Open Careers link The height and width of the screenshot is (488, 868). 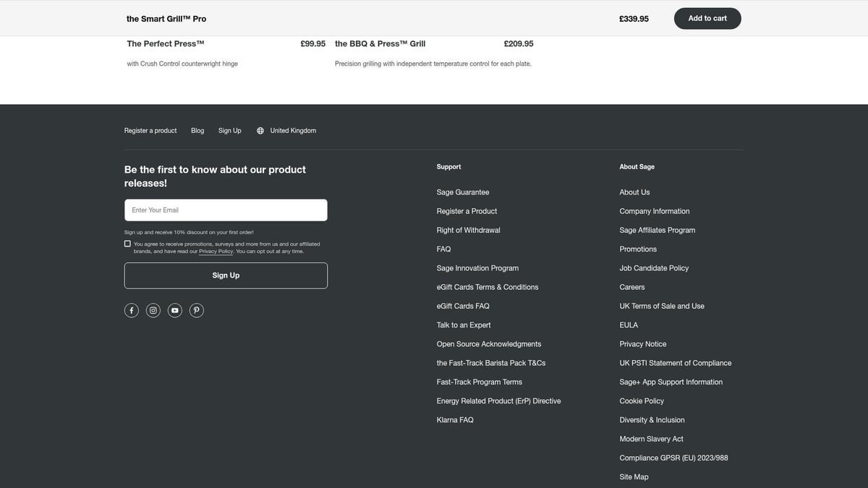coord(632,287)
